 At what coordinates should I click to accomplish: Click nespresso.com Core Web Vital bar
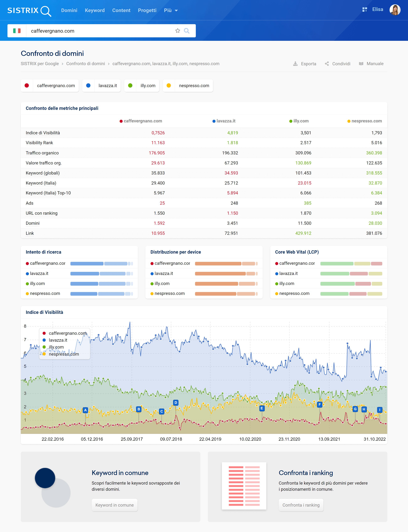pos(351,294)
